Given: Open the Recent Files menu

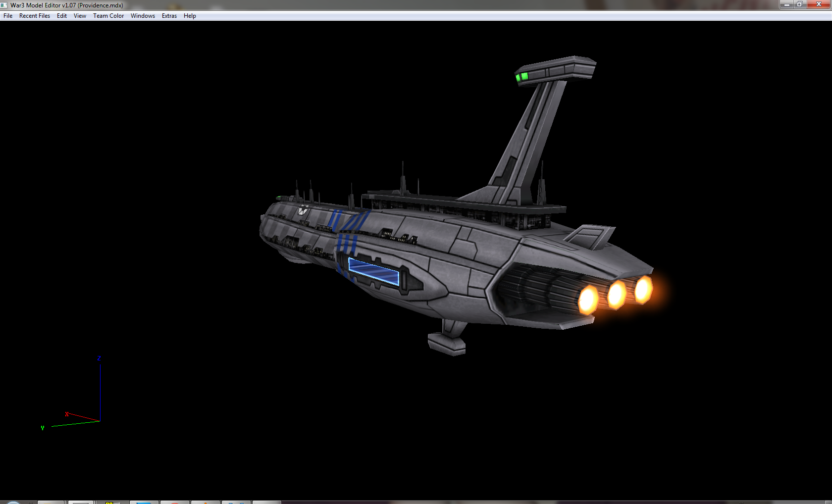Looking at the screenshot, I should click(x=35, y=16).
